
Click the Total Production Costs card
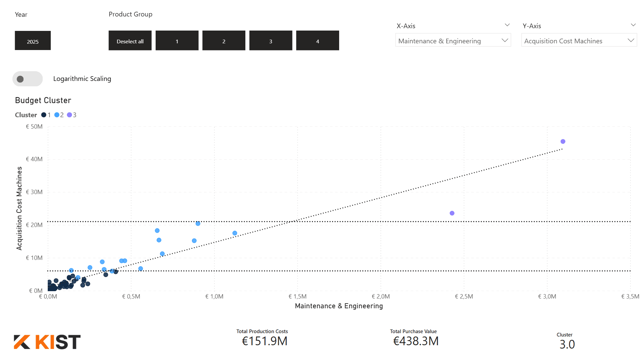click(x=264, y=338)
